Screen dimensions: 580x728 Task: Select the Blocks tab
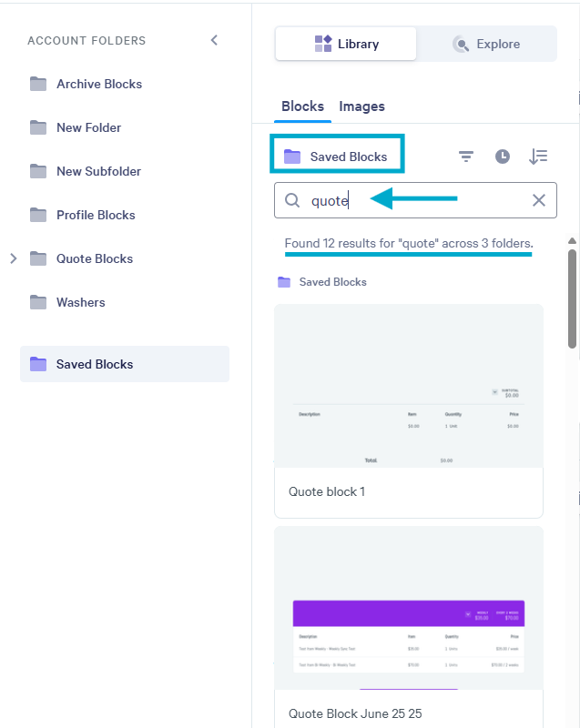coord(303,106)
